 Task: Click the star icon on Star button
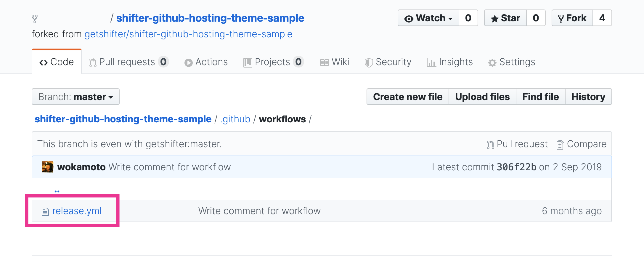tap(494, 19)
